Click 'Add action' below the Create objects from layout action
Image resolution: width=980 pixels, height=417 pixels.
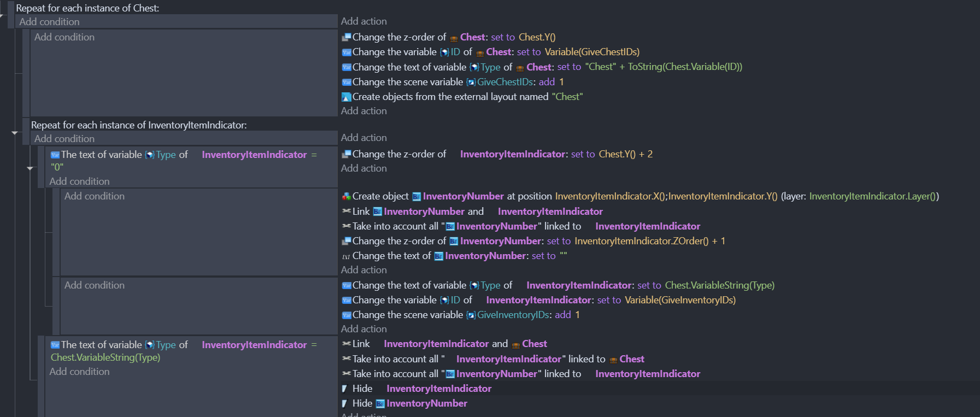click(x=363, y=111)
